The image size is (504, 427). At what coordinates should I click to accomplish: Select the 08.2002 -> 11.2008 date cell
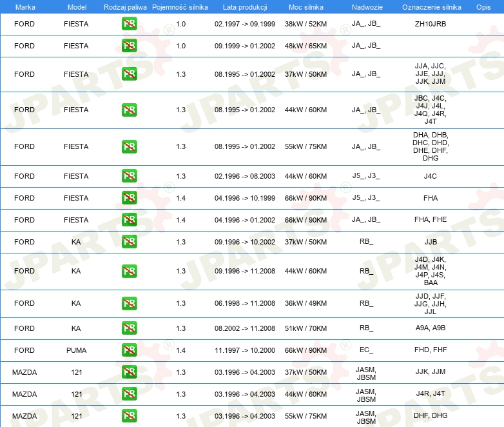245,328
